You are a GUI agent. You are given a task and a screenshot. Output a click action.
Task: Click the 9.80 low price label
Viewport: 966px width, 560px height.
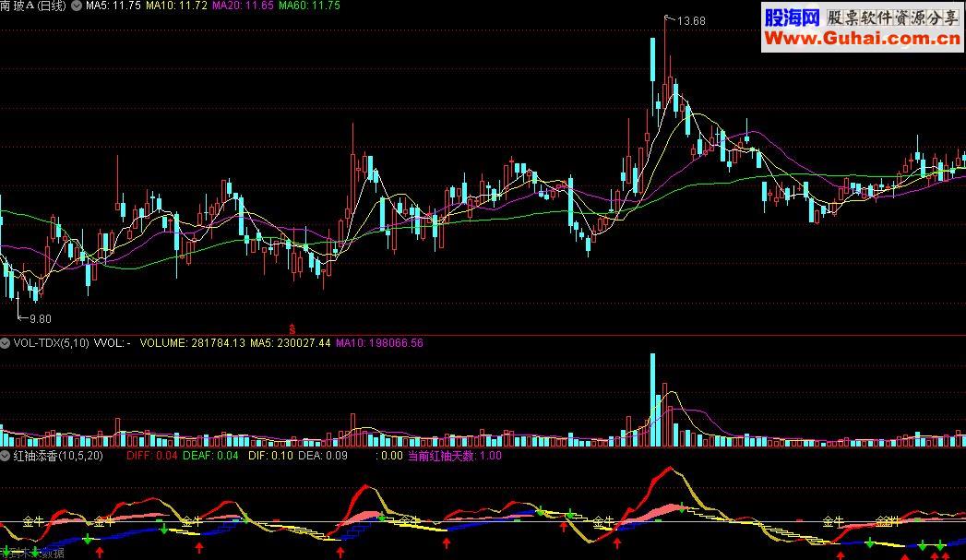pos(41,319)
